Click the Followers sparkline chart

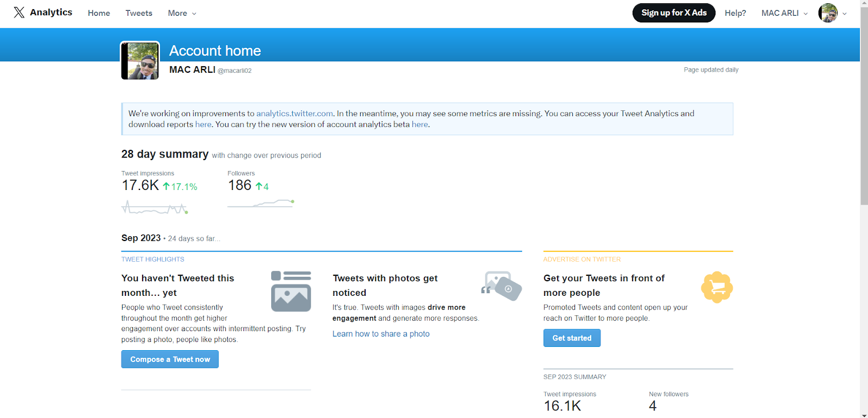pos(261,204)
